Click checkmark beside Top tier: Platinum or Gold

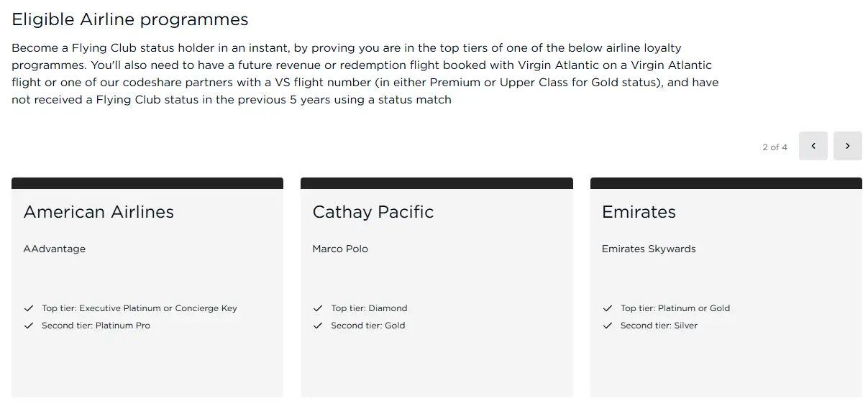[x=608, y=308]
